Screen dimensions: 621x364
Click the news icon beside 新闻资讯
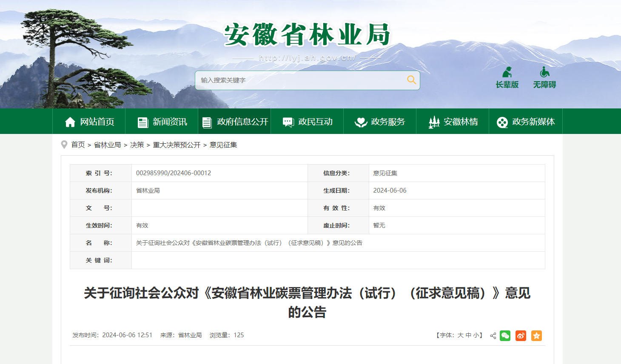point(143,122)
